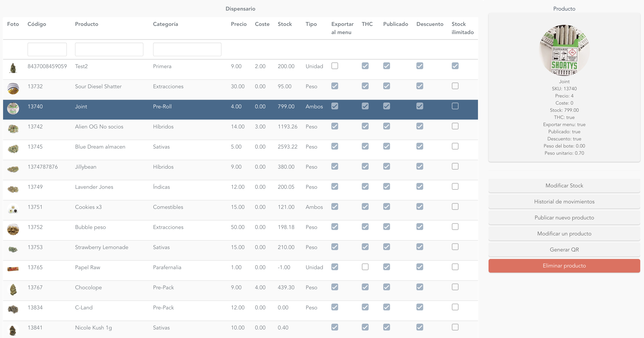Enable Exportar al menu for Test2
This screenshot has width=644, height=338.
334,66
